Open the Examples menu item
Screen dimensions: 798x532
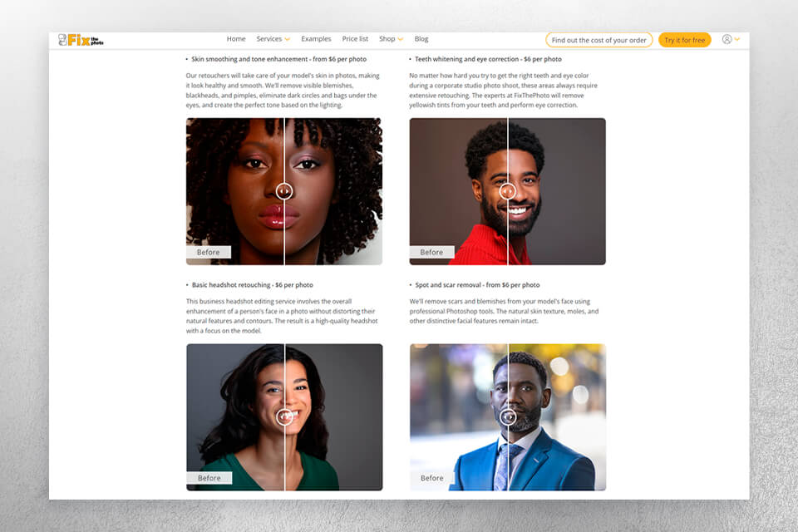coord(316,39)
